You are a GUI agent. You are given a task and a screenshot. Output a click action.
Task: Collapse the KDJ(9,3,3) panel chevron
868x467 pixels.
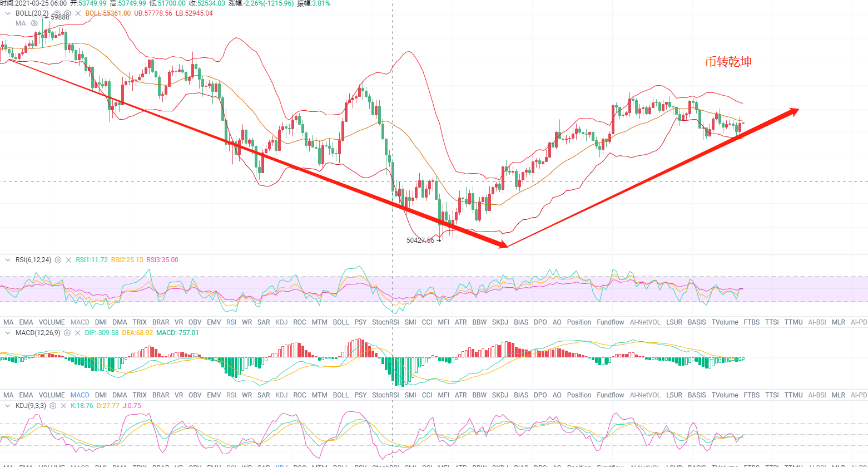click(x=8, y=406)
